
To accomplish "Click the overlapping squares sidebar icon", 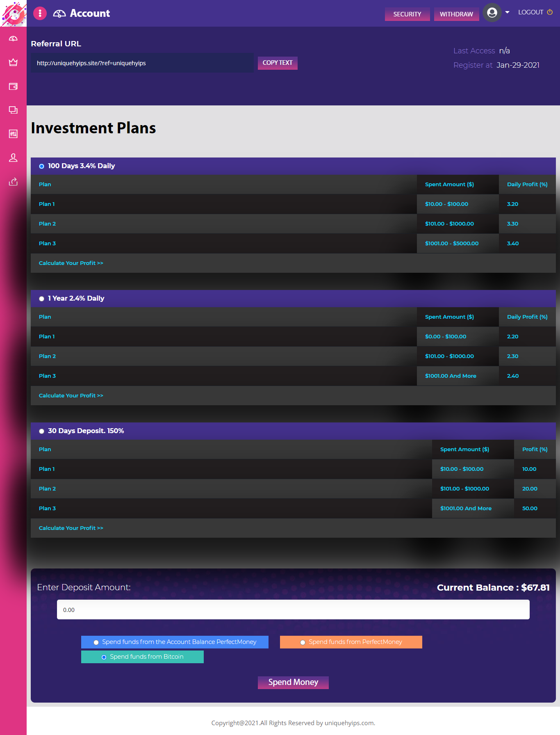I will pos(13,110).
